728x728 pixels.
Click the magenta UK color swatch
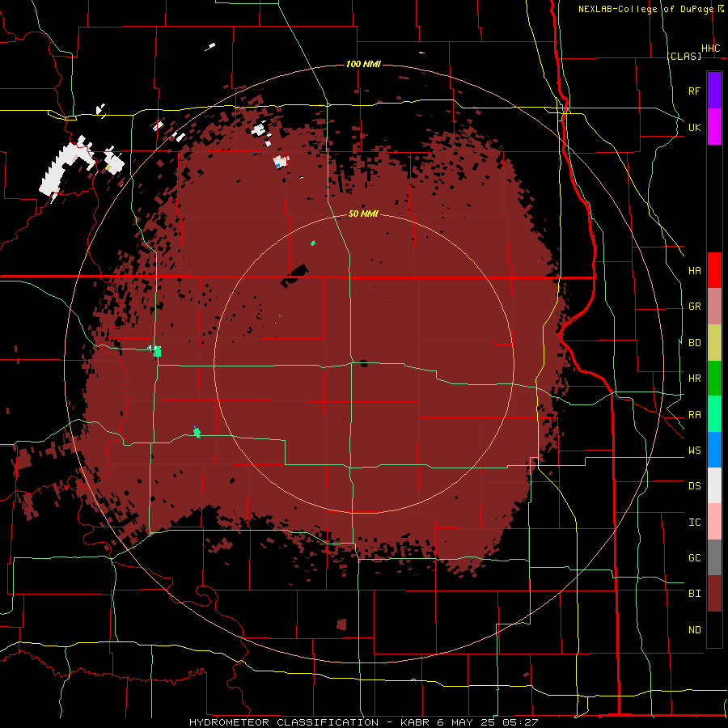pyautogui.click(x=714, y=127)
